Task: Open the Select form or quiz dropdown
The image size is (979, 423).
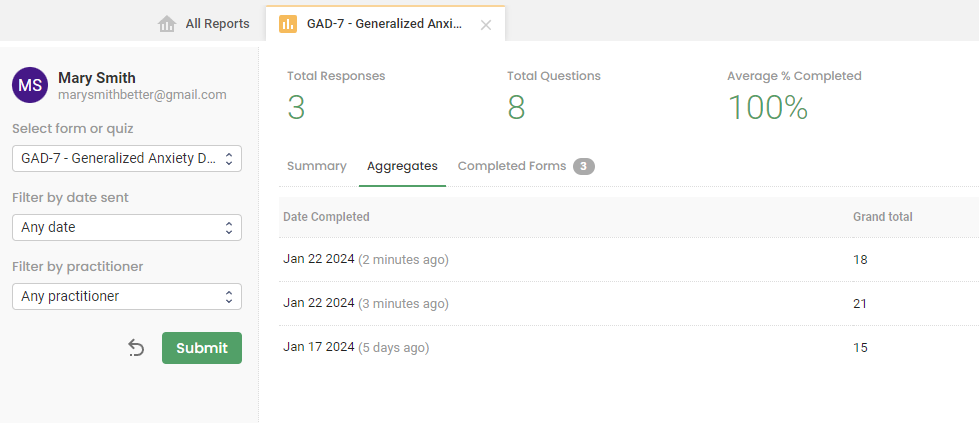Action: (127, 158)
